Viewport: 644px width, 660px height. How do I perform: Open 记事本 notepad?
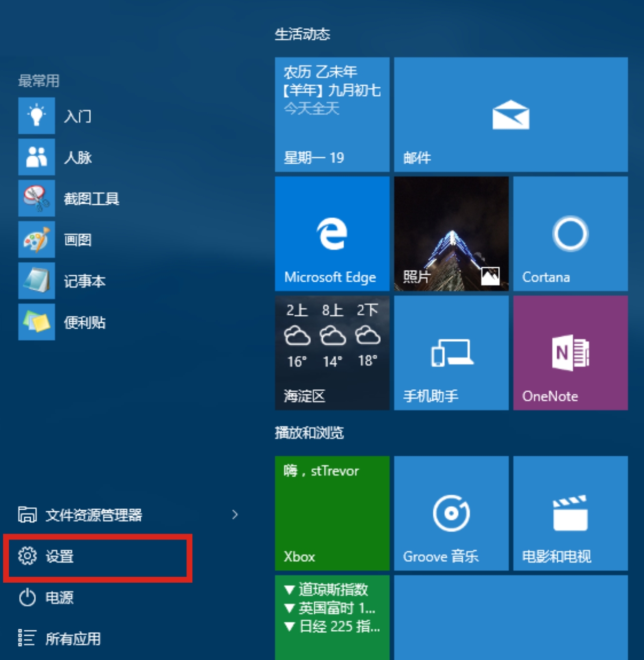click(x=85, y=281)
